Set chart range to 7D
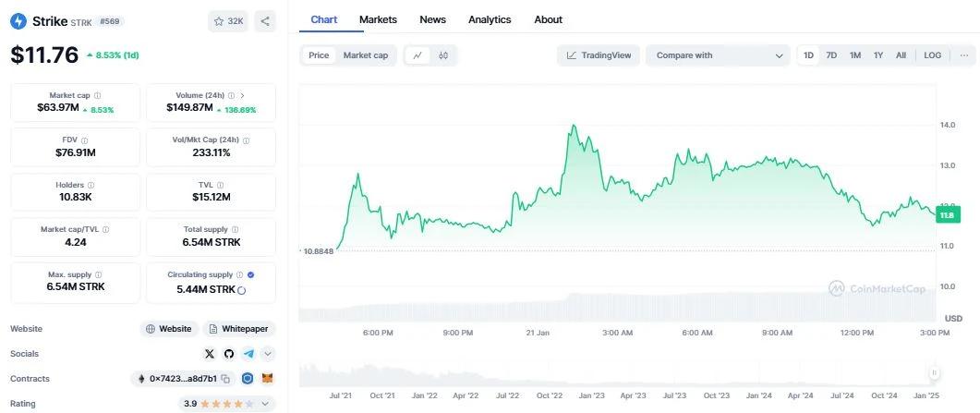The image size is (980, 413). coord(831,55)
